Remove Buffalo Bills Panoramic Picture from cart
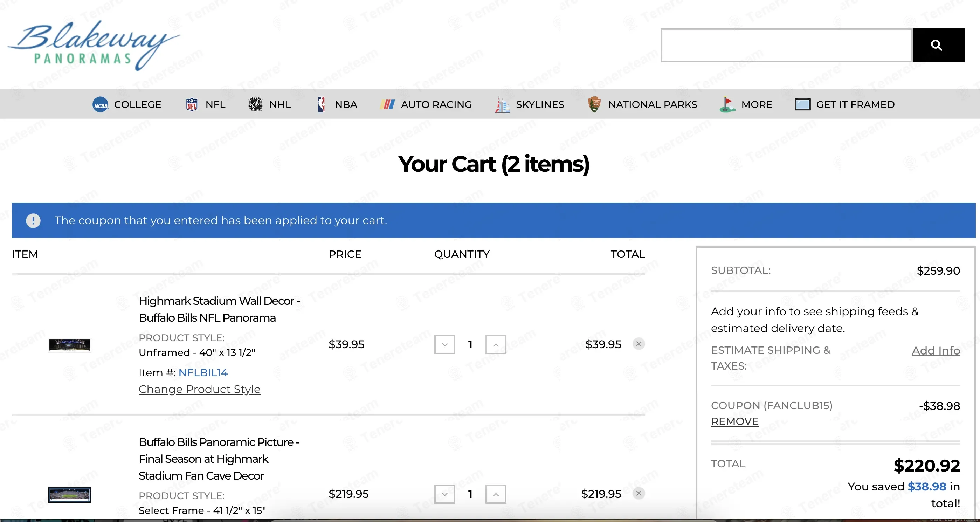Screen dimensions: 980x522 tap(639, 494)
